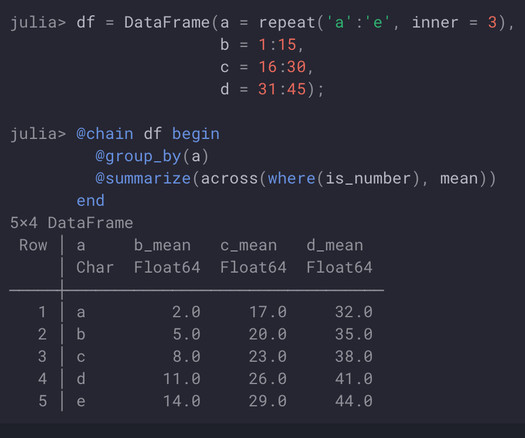This screenshot has width=525, height=438.
Task: Click the first julia> prompt
Action: coord(38,23)
